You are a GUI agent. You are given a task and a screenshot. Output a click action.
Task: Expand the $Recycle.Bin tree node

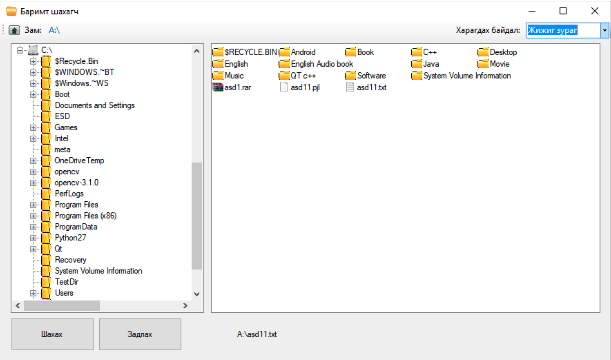point(33,61)
